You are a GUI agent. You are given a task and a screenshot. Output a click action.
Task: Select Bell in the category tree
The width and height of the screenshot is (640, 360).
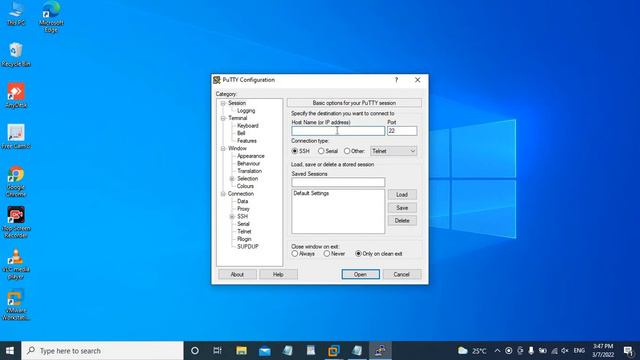point(241,133)
